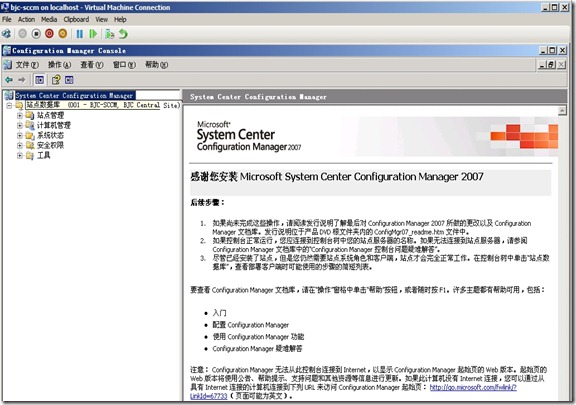The width and height of the screenshot is (576, 405).
Task: Open the go.microsoft.com fwlink hyperlink
Action: click(473, 387)
